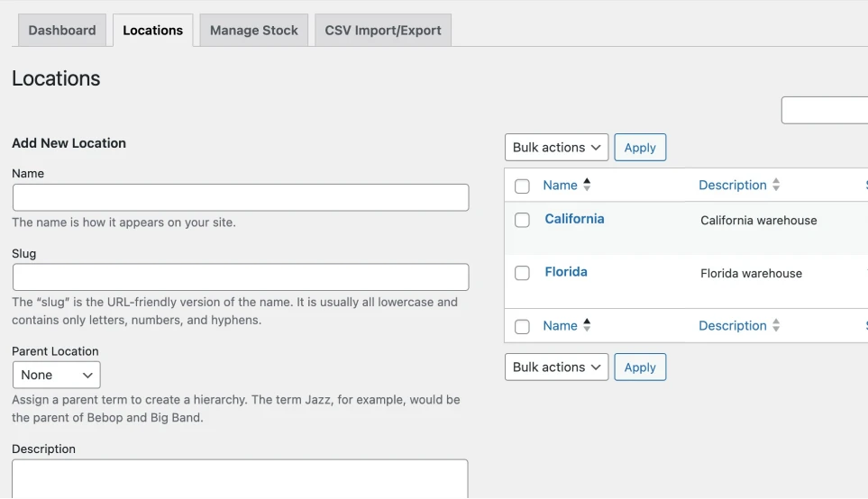This screenshot has height=499, width=868.
Task: Go to the CSV Import/Export tab
Action: [383, 31]
